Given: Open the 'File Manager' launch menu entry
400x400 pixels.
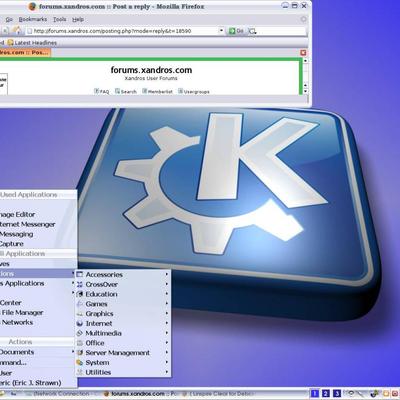Looking at the screenshot, I should coord(38,312).
